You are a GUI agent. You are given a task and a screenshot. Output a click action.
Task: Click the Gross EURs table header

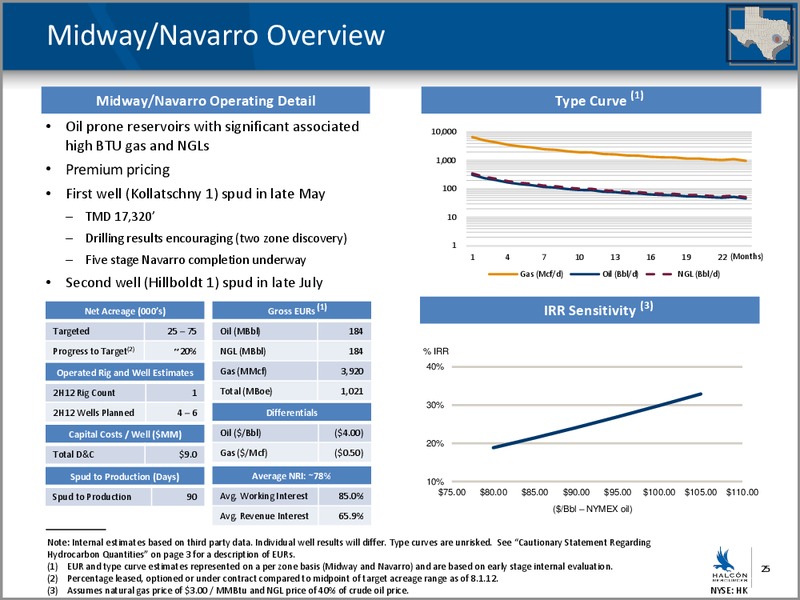click(291, 310)
